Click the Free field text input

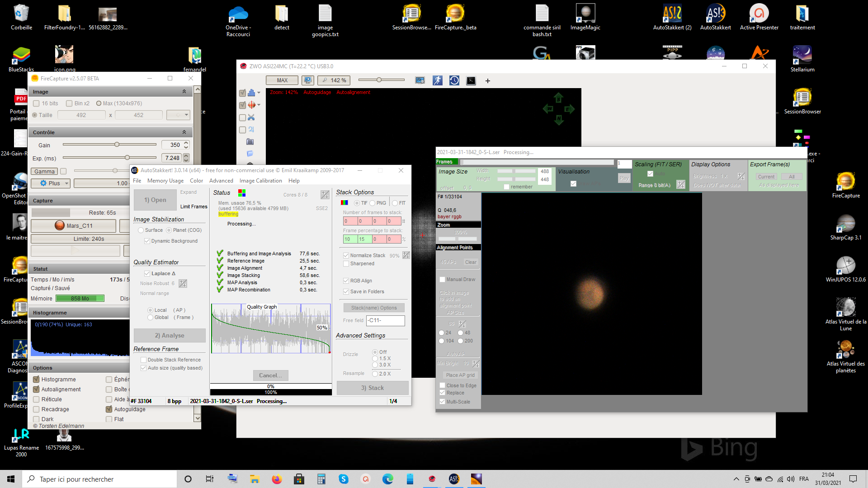(385, 320)
